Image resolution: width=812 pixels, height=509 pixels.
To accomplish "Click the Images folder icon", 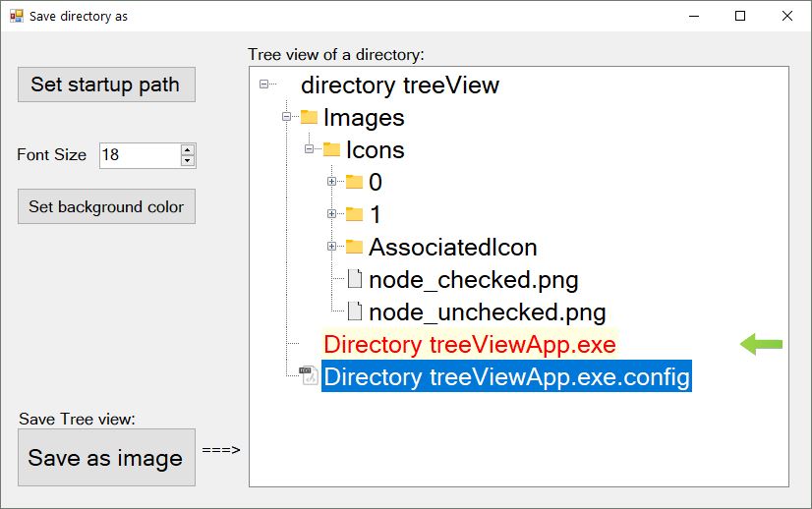I will point(309,117).
